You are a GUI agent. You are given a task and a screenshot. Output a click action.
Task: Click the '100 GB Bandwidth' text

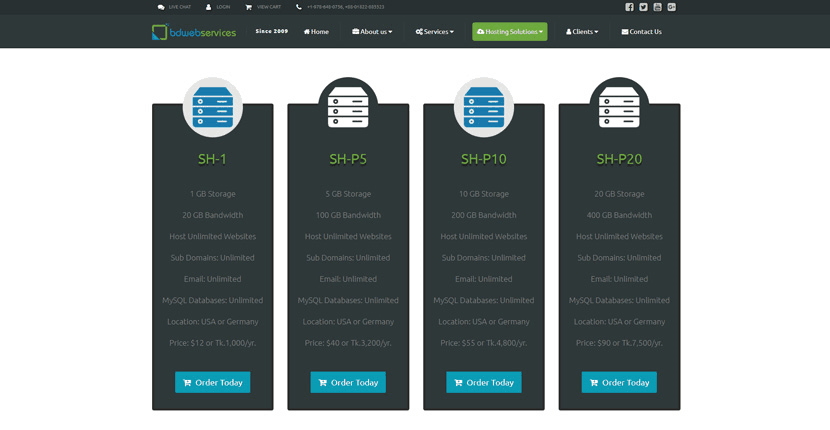pyautogui.click(x=348, y=215)
